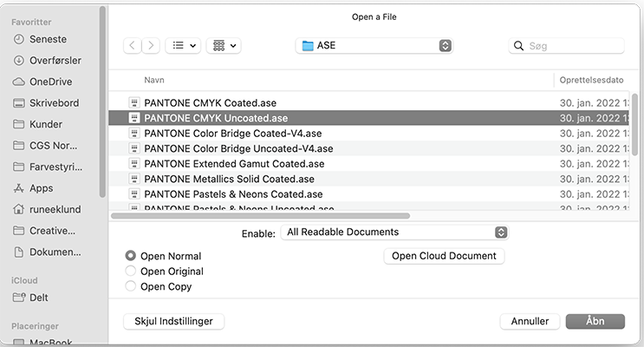Select the Open Copy radio button

pyautogui.click(x=130, y=286)
